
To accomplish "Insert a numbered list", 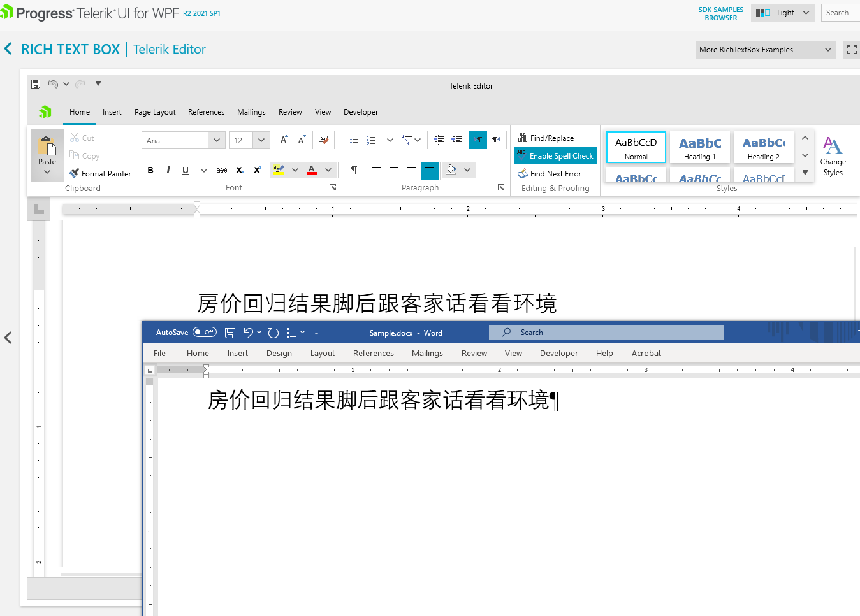I will coord(372,140).
